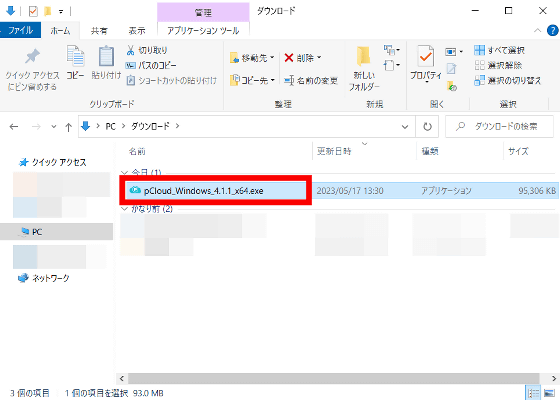Click the Manage (管理) contextual tab
Image resolution: width=560 pixels, height=400 pixels.
[203, 12]
